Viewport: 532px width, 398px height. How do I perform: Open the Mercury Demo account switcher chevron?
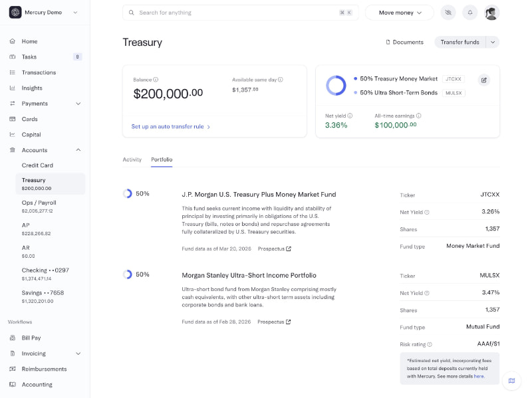coord(75,13)
